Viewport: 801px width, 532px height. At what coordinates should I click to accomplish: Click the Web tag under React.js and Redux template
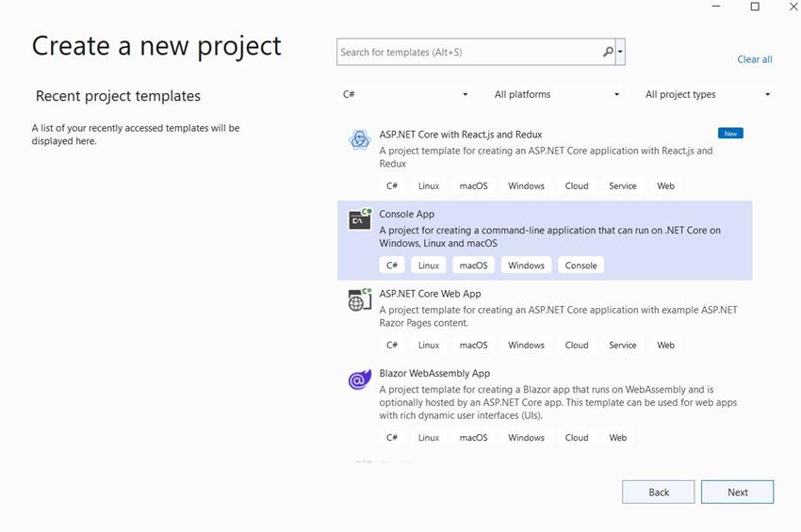pyautogui.click(x=665, y=185)
